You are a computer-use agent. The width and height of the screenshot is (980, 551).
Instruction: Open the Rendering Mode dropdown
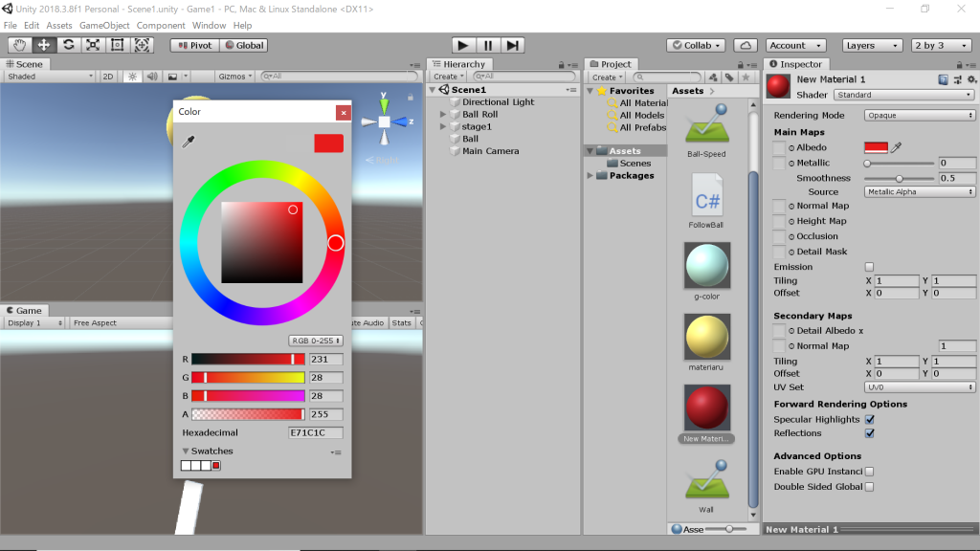click(x=920, y=116)
